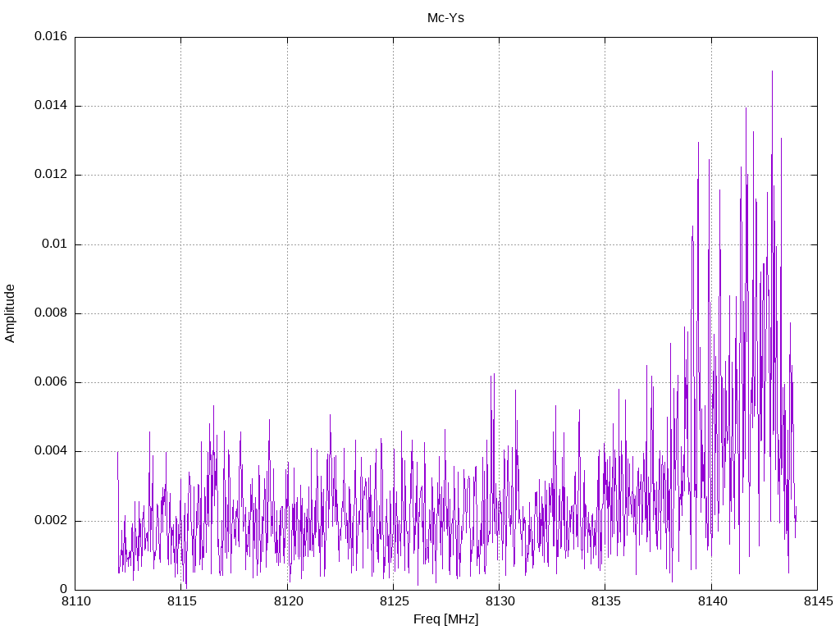Select the 0.01 y-axis tick label
The width and height of the screenshot is (840, 630).
pyautogui.click(x=53, y=244)
